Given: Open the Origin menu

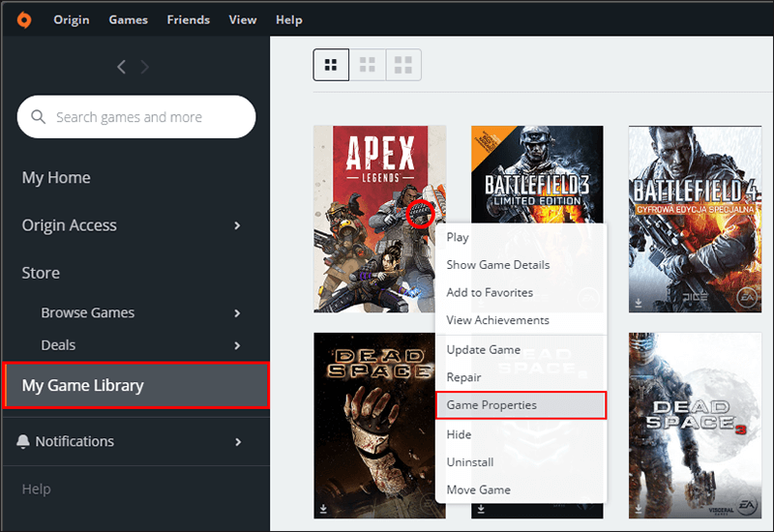Looking at the screenshot, I should tap(72, 19).
